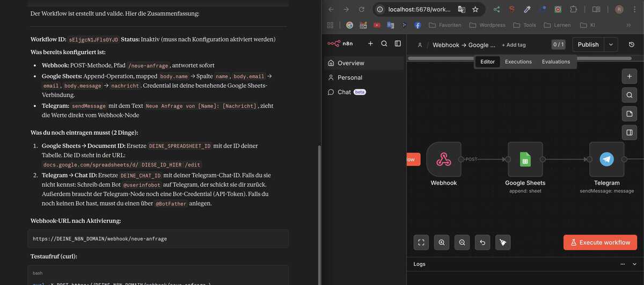This screenshot has height=285, width=644.
Task: Click the localhost address bar
Action: [420, 9]
